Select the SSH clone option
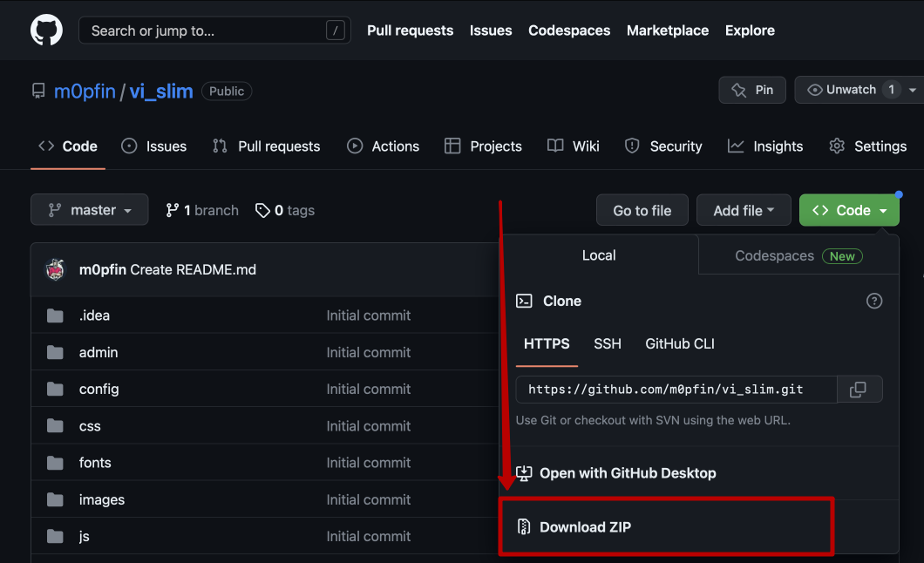The width and height of the screenshot is (924, 563). pyautogui.click(x=608, y=344)
